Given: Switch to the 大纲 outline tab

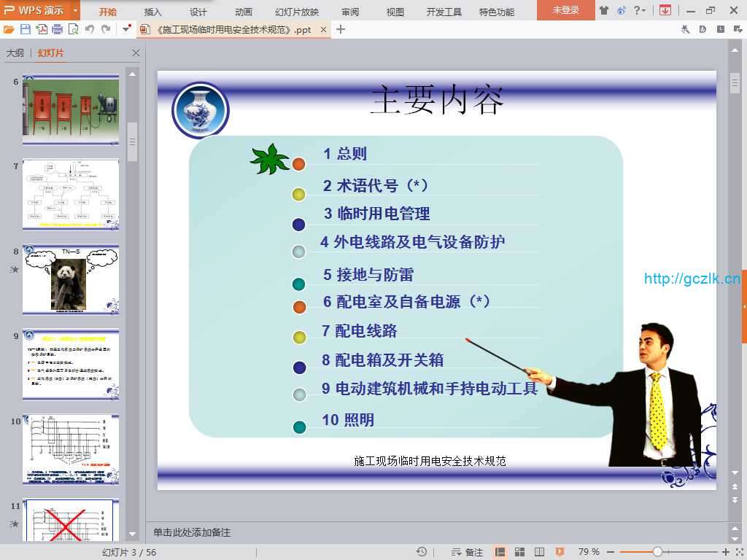Looking at the screenshot, I should coord(15,53).
